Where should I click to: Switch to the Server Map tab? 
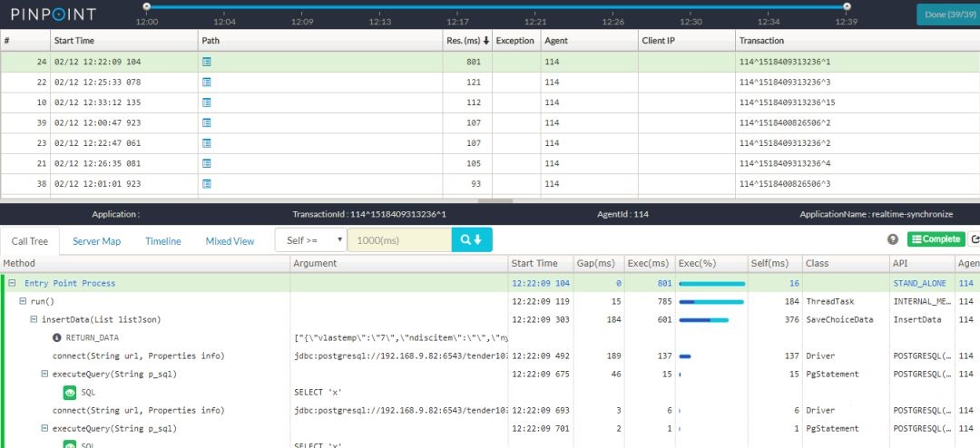[97, 241]
